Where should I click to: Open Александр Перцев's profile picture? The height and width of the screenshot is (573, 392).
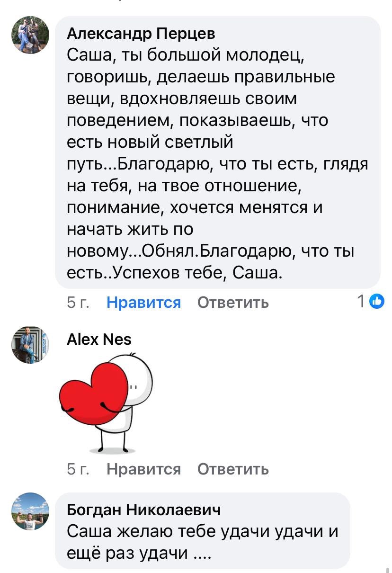pyautogui.click(x=29, y=34)
